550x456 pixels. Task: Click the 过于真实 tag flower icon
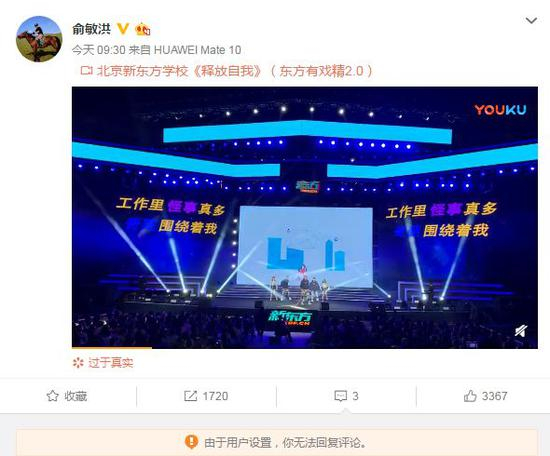tap(78, 363)
